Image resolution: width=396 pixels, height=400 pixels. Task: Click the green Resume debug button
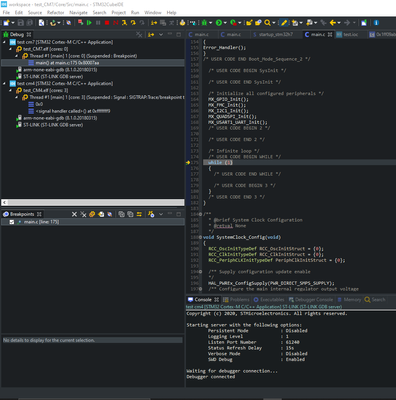coord(89,23)
